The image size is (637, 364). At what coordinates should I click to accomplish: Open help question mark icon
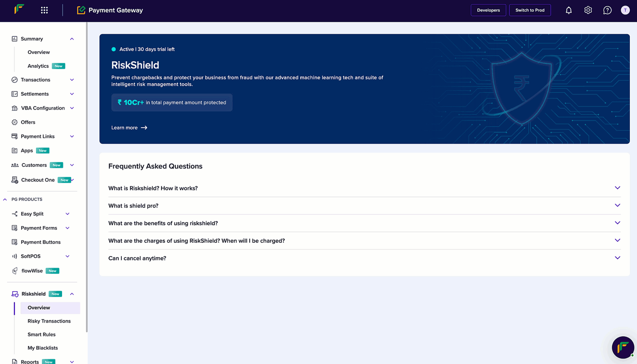[x=607, y=10]
